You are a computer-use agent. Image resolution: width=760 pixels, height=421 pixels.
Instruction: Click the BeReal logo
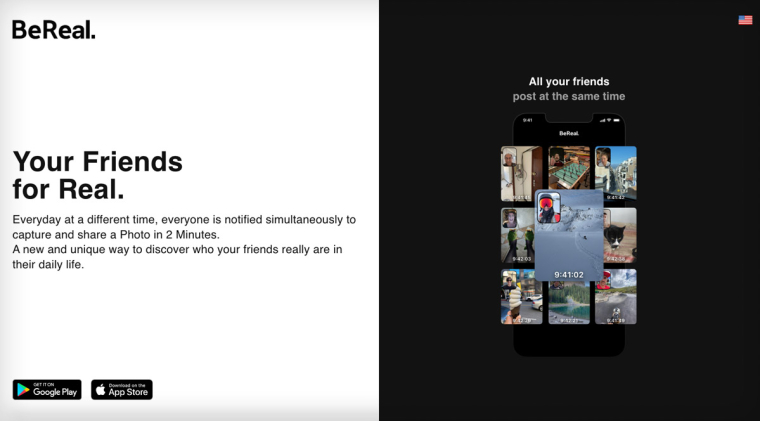pos(54,30)
